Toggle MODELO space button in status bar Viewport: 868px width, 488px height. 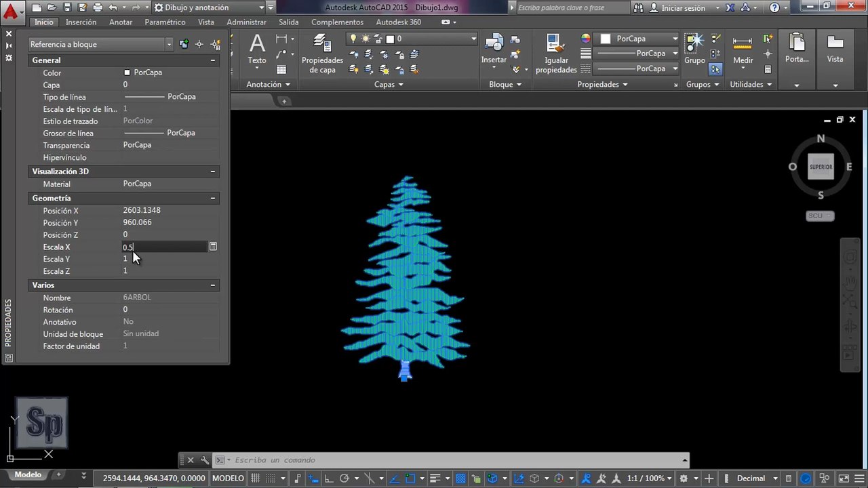click(228, 479)
